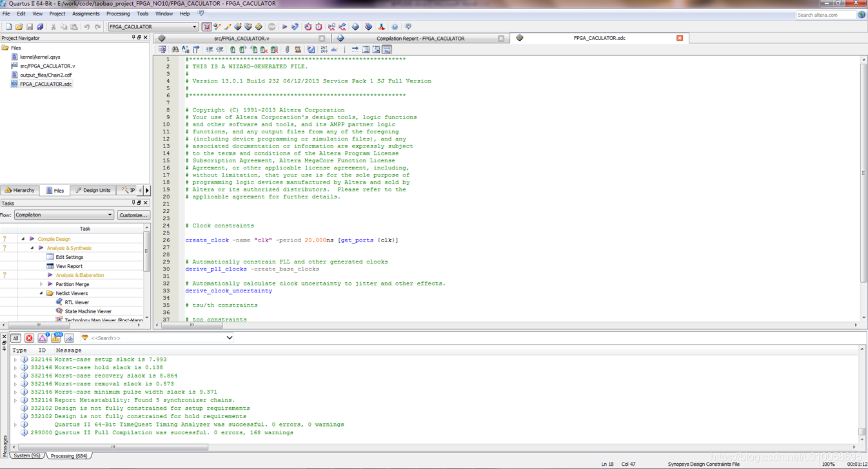Undo the last edit
Image resolution: width=868 pixels, height=469 pixels.
(86, 27)
